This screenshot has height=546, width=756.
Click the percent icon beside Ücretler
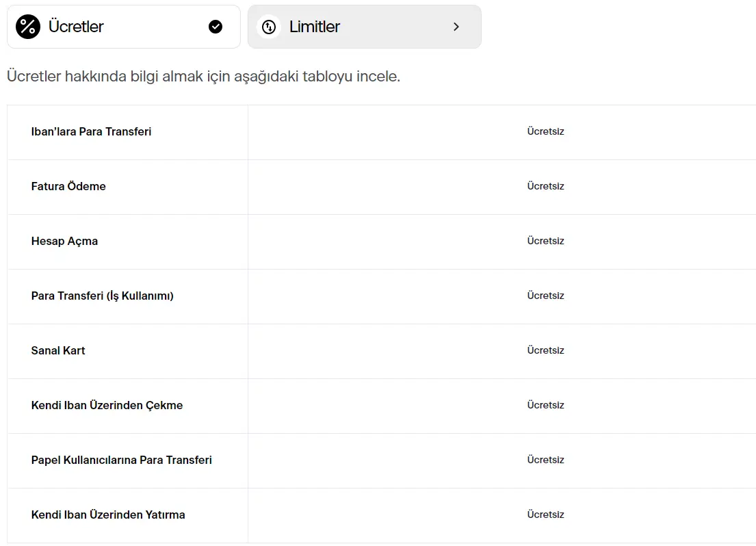pyautogui.click(x=28, y=27)
